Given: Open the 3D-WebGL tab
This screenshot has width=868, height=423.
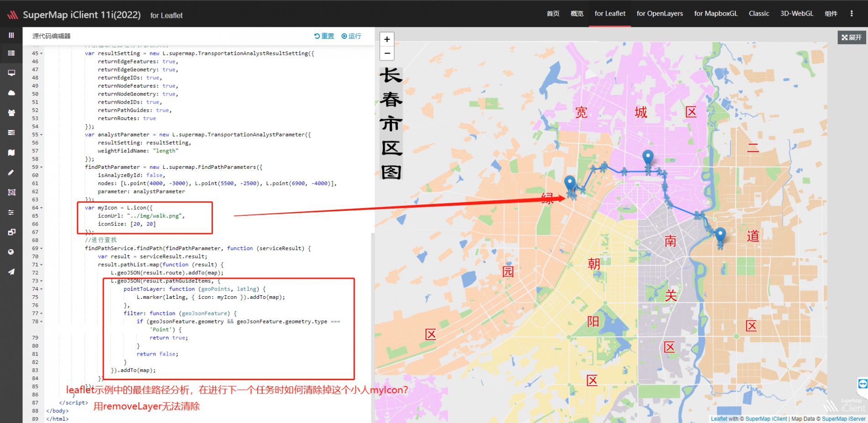Looking at the screenshot, I should tap(797, 14).
